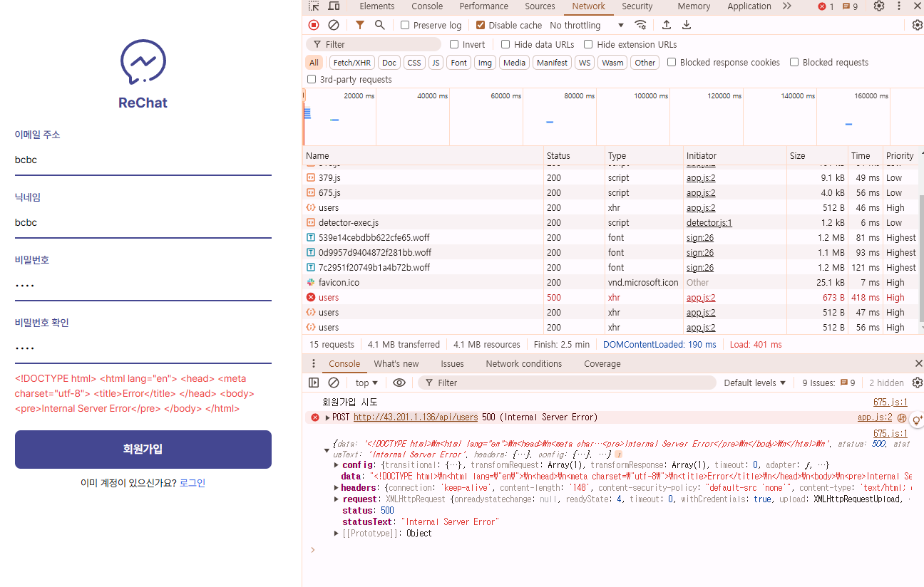Open detector.js:1 initiator link
The image size is (924, 587).
pyautogui.click(x=709, y=223)
